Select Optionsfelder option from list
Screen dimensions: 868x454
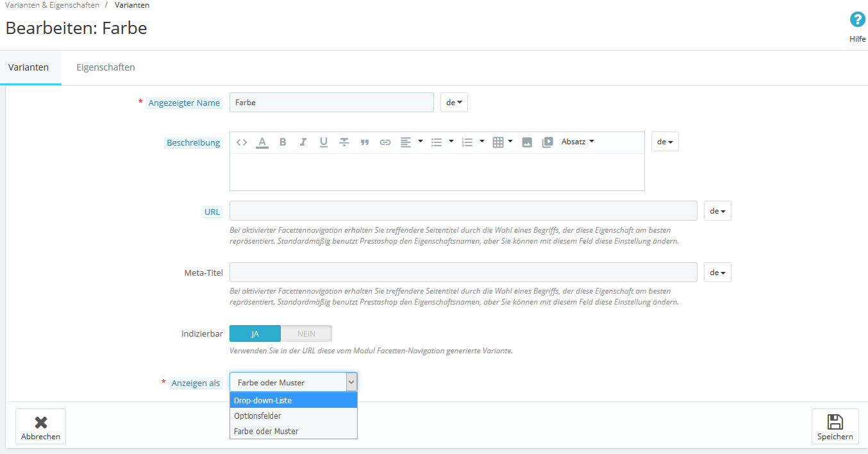294,416
